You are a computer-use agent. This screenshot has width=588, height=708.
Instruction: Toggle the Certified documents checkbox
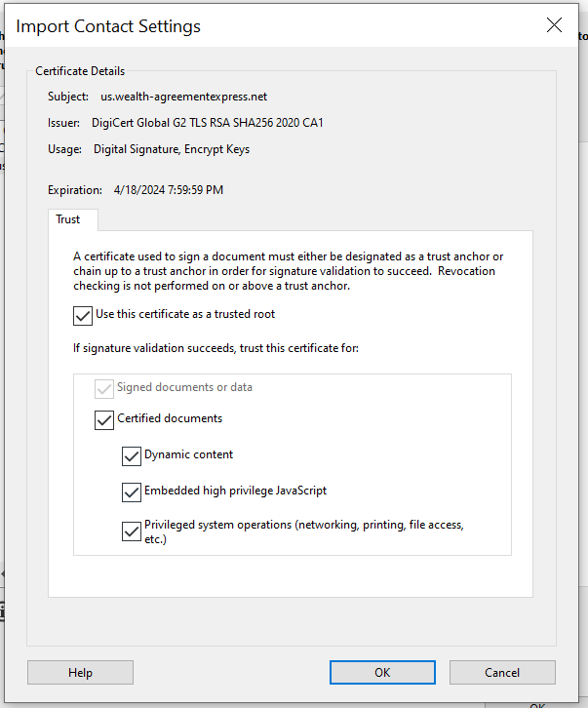point(104,420)
